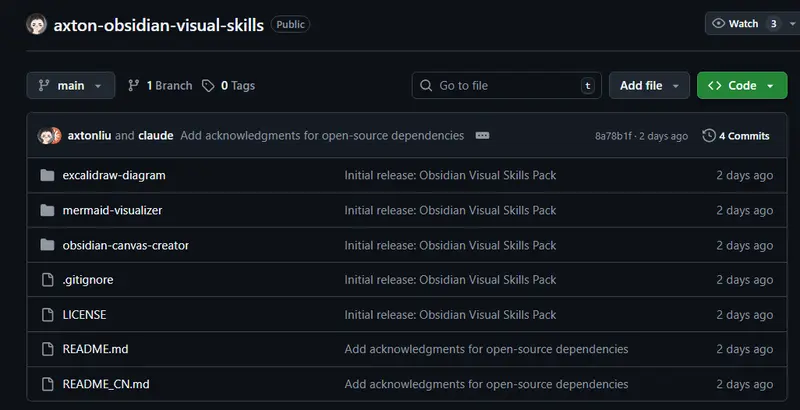Click the tag icon beside 0 Tags
This screenshot has width=800, height=410.
208,86
